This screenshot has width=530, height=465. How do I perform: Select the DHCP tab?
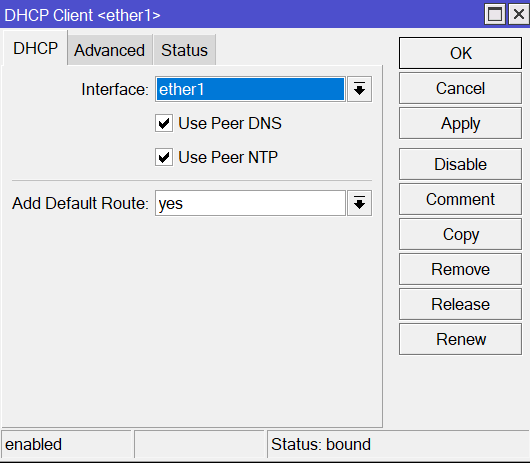35,48
